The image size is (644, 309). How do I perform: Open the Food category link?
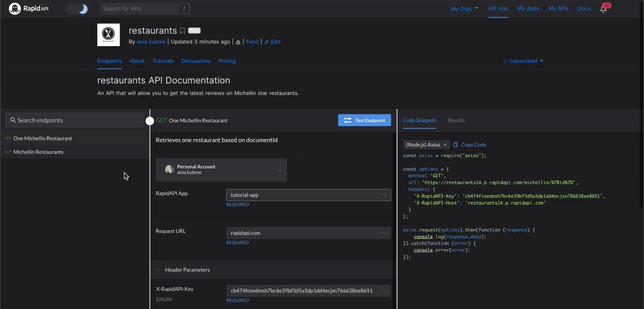coord(252,42)
